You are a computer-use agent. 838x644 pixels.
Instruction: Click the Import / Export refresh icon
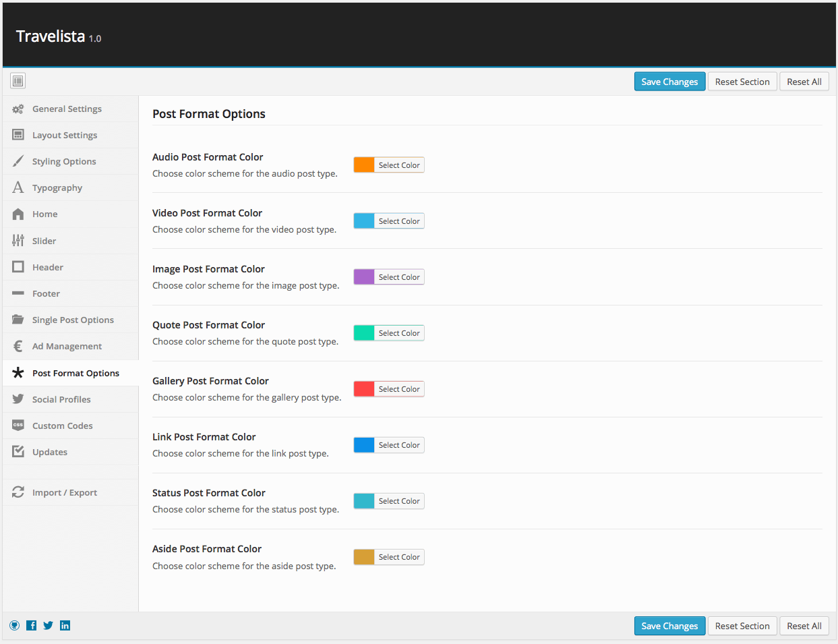click(x=18, y=492)
